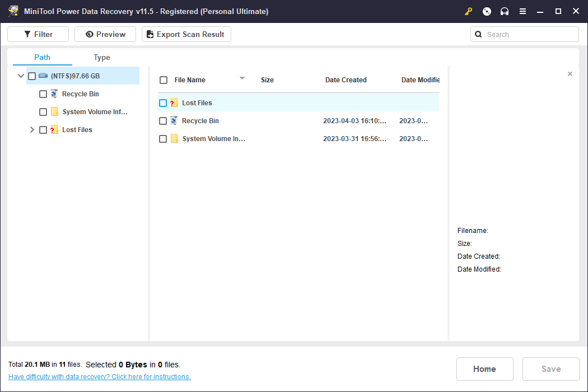Open the bootable media disc icon
Image resolution: width=588 pixels, height=392 pixels.
click(x=487, y=12)
